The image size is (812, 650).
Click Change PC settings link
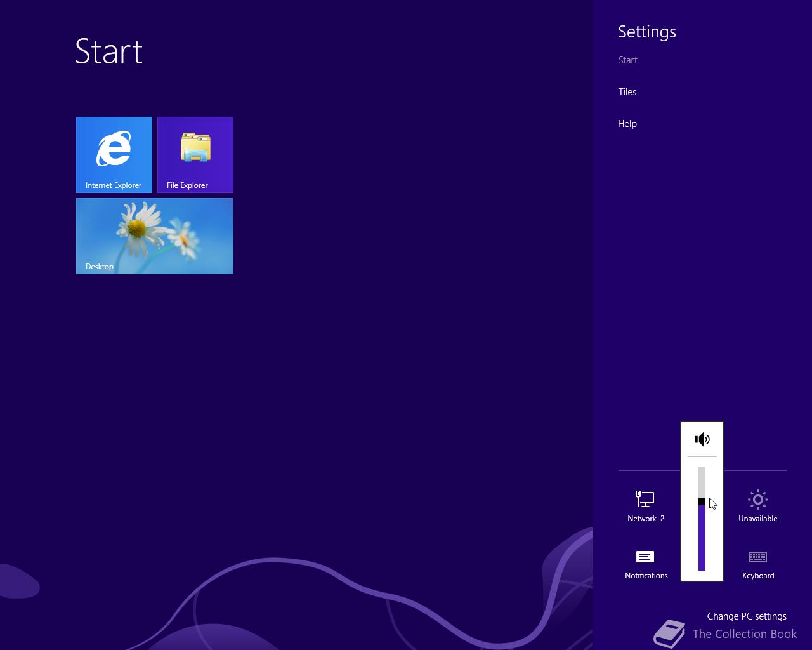pyautogui.click(x=747, y=616)
